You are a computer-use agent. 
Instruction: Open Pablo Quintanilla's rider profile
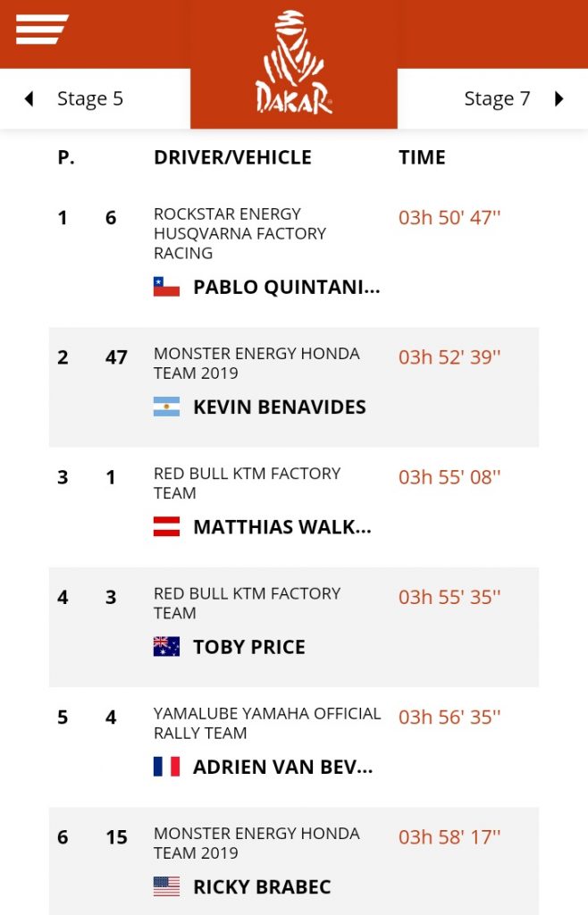[286, 288]
